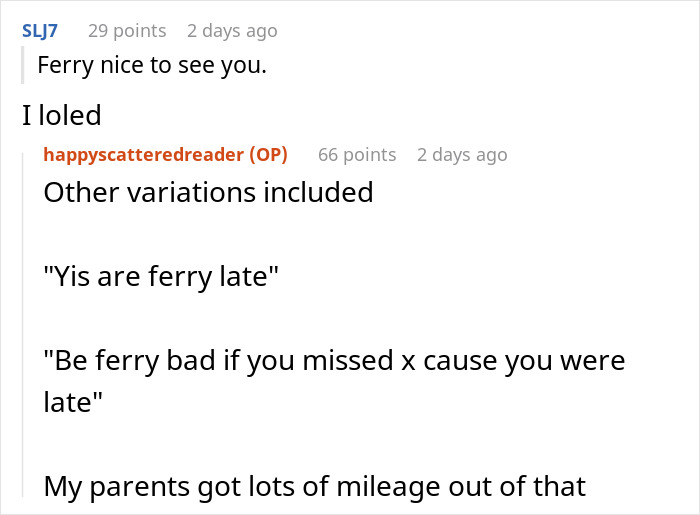The image size is (700, 515).
Task: Open the OP reply's '2 days ago' timestamp
Action: point(462,154)
